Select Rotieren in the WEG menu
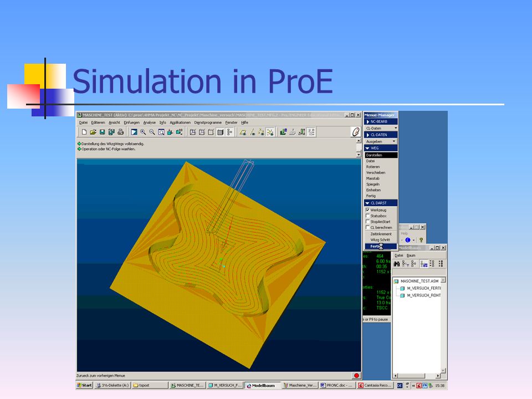This screenshot has height=399, width=532. 373,167
